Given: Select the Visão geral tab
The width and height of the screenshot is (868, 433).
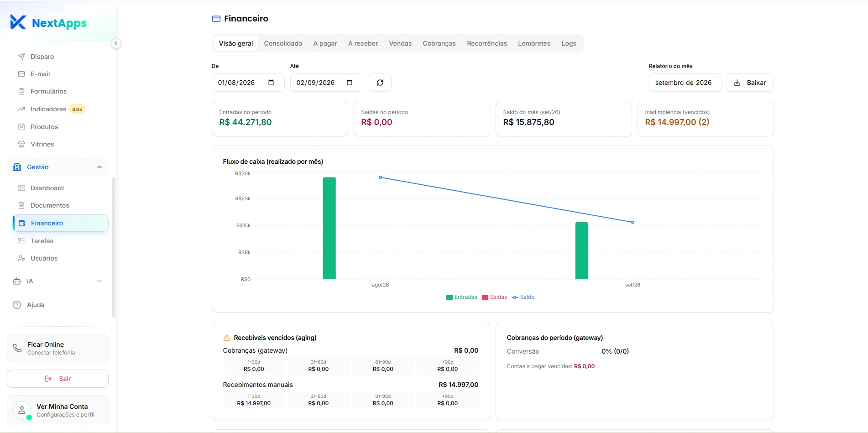Looking at the screenshot, I should 236,43.
